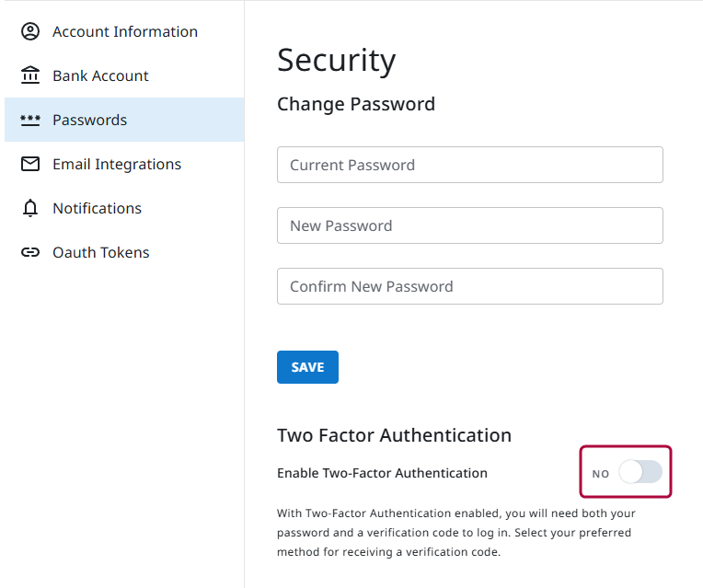
Task: Click the Oauth Tokens chain-link icon
Action: 30,252
